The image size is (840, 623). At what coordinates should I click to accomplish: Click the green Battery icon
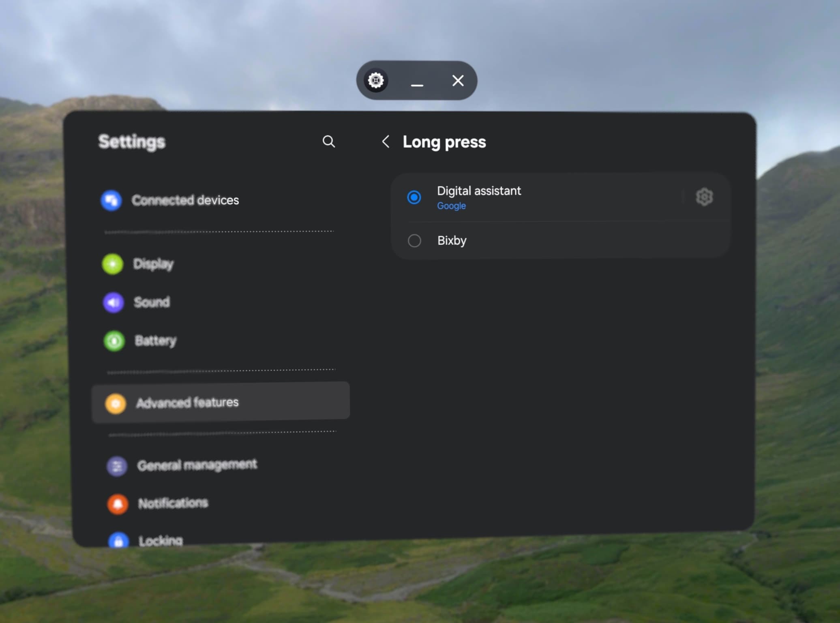pos(114,341)
